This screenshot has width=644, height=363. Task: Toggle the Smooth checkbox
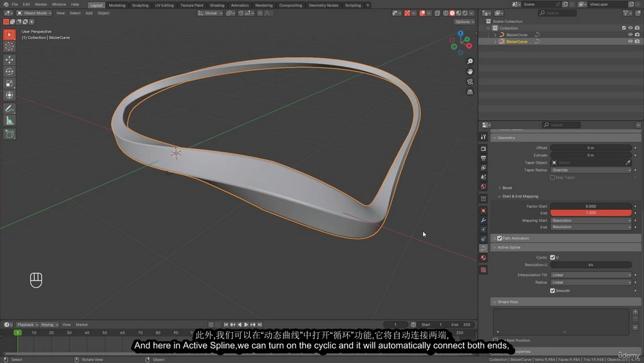[553, 291]
